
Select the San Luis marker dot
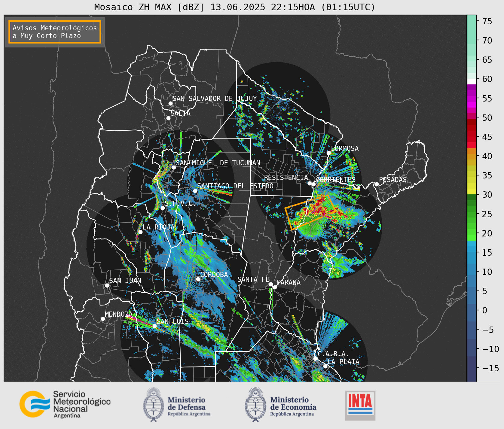click(x=154, y=326)
